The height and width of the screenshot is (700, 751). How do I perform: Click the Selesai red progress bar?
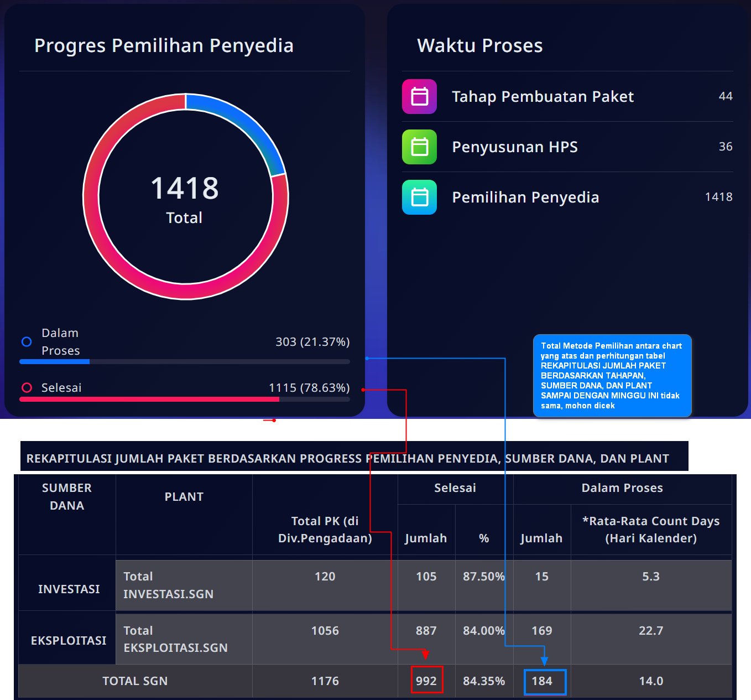(x=149, y=399)
